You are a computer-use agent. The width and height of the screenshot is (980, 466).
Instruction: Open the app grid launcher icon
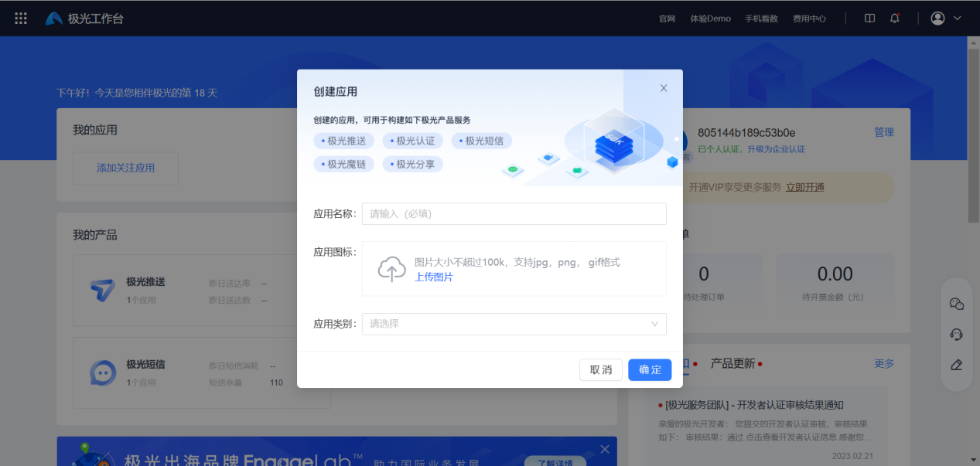click(x=21, y=19)
